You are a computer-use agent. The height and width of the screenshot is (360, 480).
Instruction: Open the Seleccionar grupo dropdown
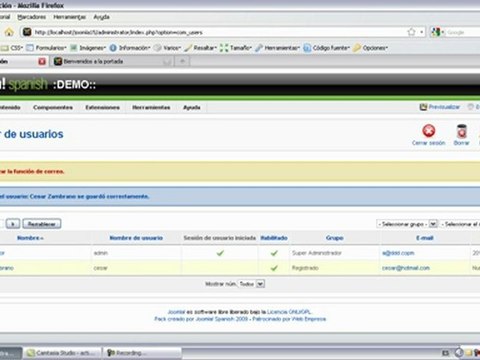click(x=407, y=224)
